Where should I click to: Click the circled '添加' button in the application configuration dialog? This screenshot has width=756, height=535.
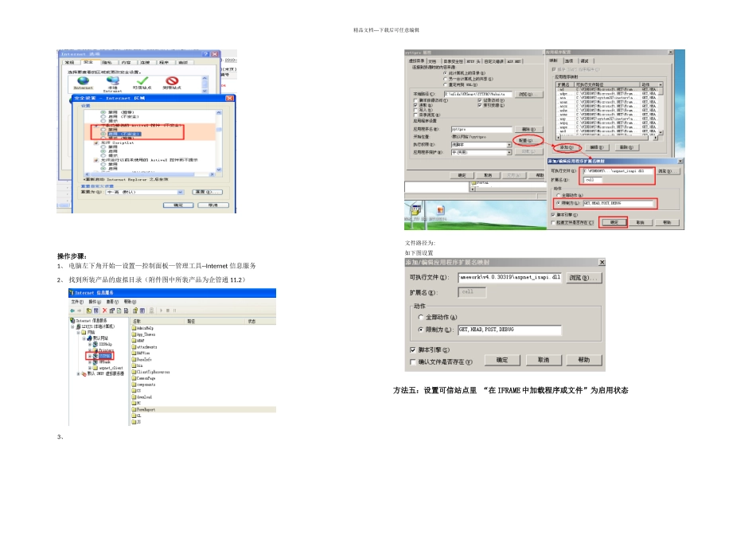(567, 147)
